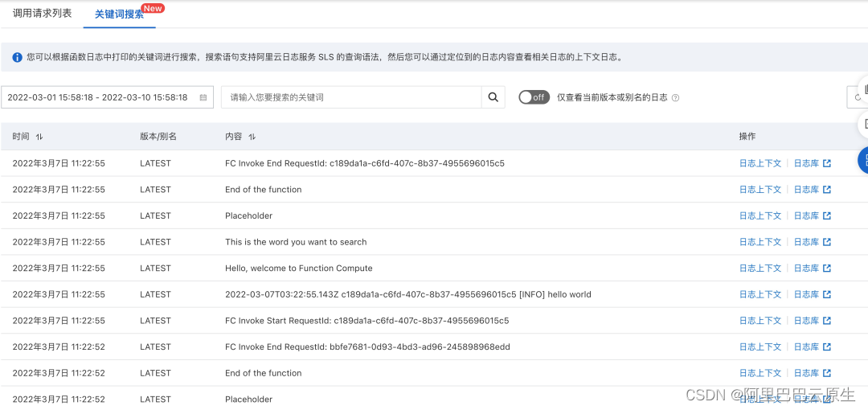The height and width of the screenshot is (410, 868).
Task: Open 日志库 for [INFO] hello world row
Action: coord(807,294)
